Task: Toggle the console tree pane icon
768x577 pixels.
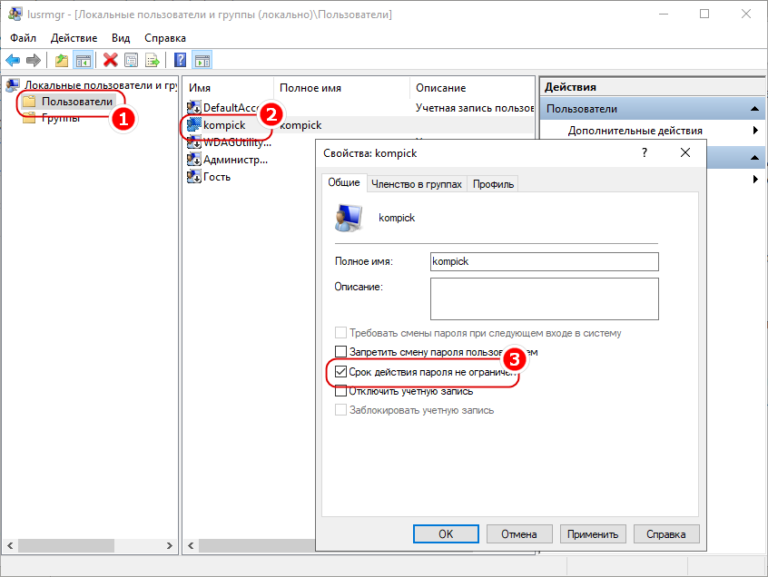Action: 84,60
